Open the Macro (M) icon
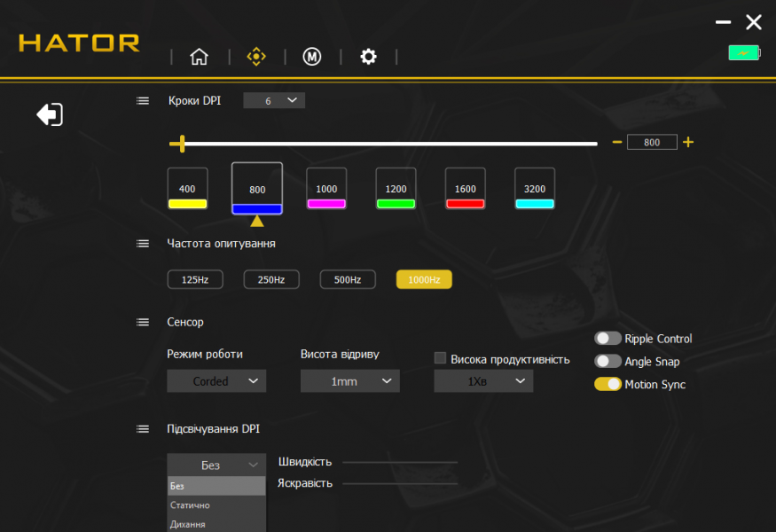Screen dimensions: 776x532 point(312,57)
